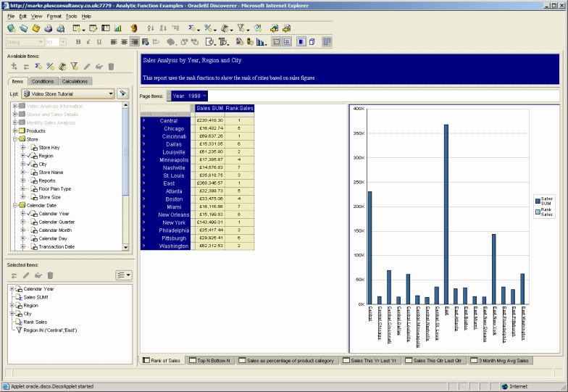Screen dimensions: 568x392
Task: Click the bar graph icon in top toolbar
Action: (117, 28)
